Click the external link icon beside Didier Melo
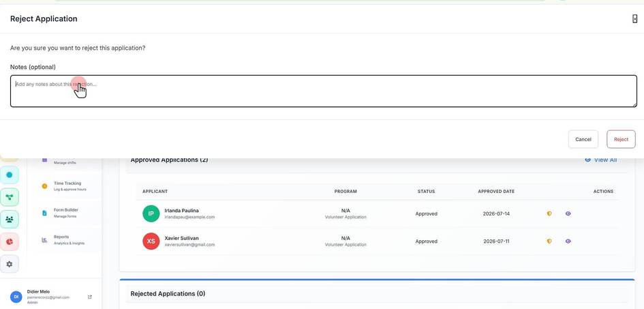Viewport: 644px width, 309px height. click(x=90, y=297)
